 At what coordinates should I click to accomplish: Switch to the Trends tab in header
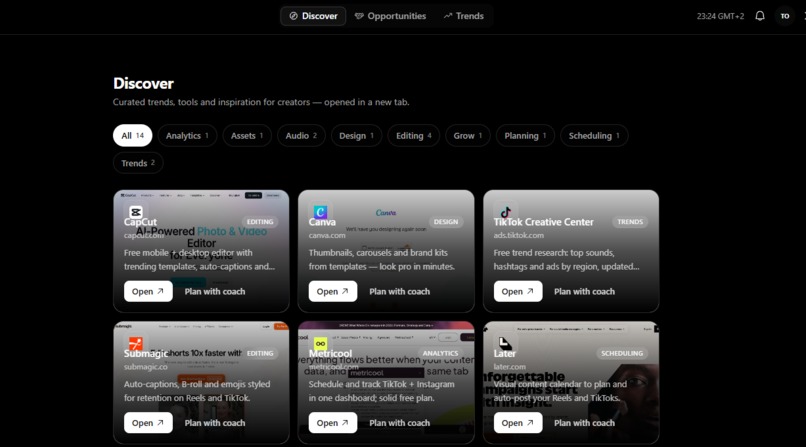[x=464, y=16]
